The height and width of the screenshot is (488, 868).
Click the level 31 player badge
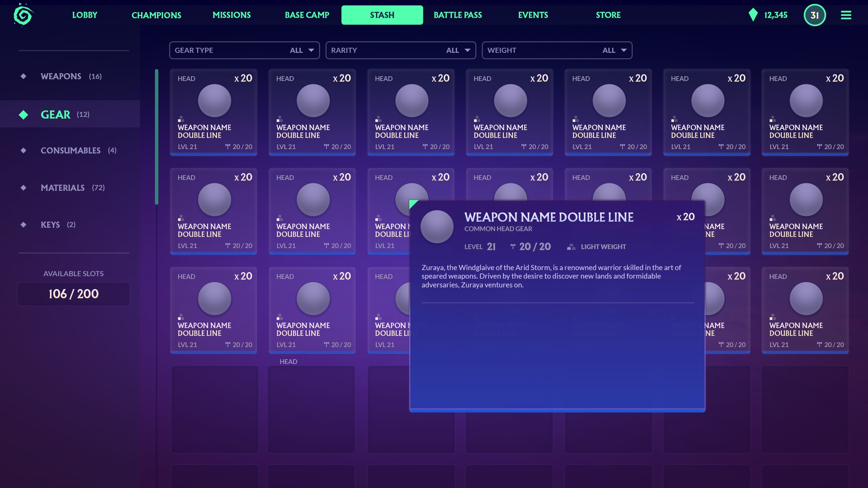click(x=814, y=15)
